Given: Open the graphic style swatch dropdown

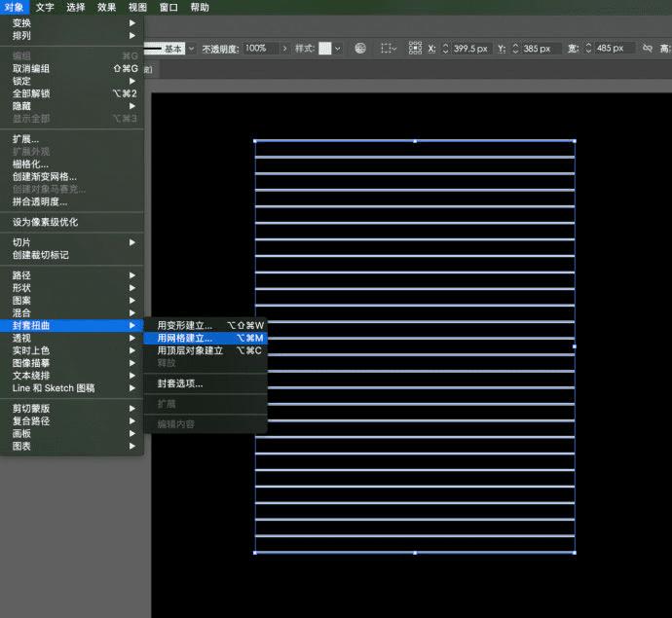Looking at the screenshot, I should (x=338, y=48).
